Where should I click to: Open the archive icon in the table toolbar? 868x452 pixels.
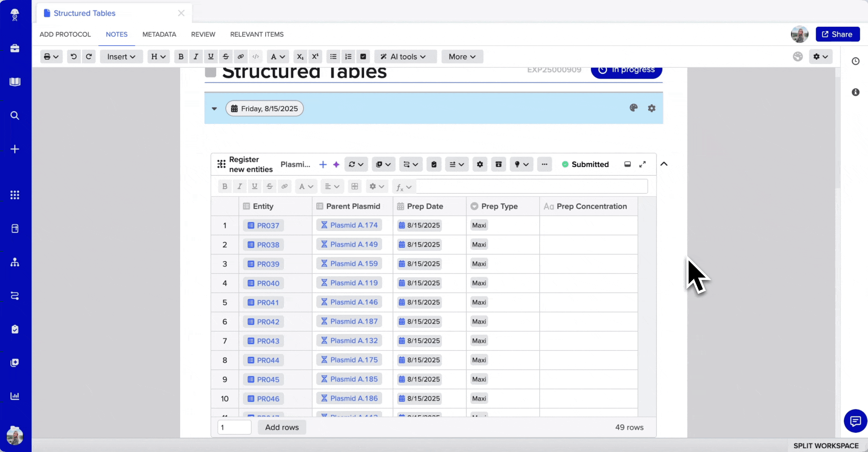pyautogui.click(x=498, y=164)
